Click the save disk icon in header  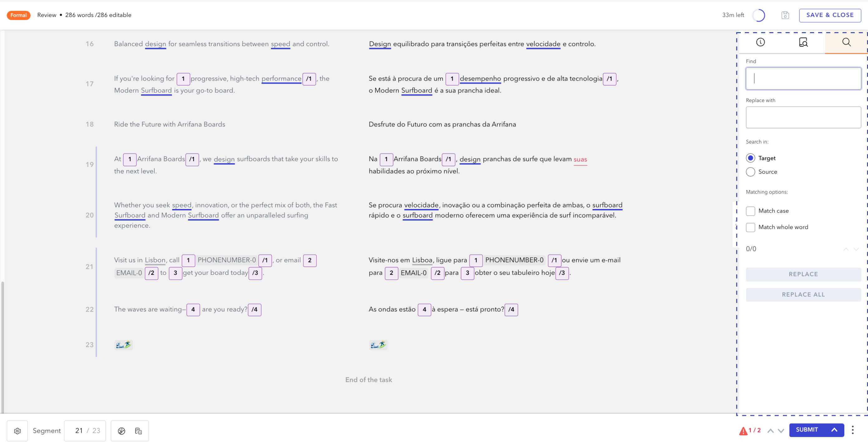[785, 15]
